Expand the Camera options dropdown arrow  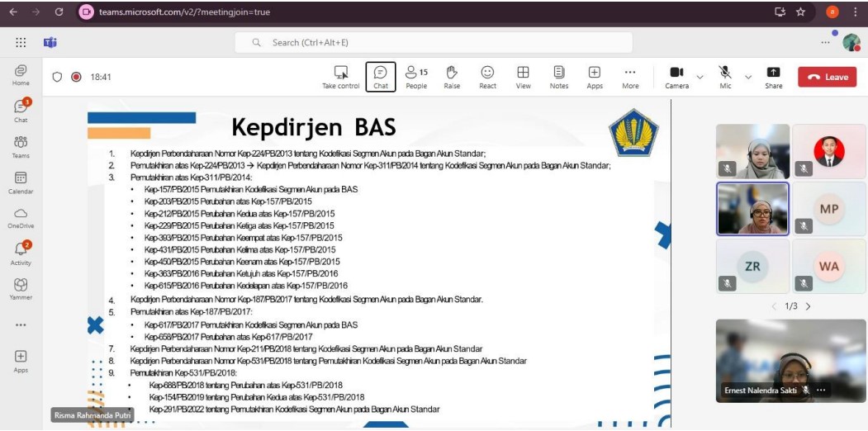tap(700, 77)
